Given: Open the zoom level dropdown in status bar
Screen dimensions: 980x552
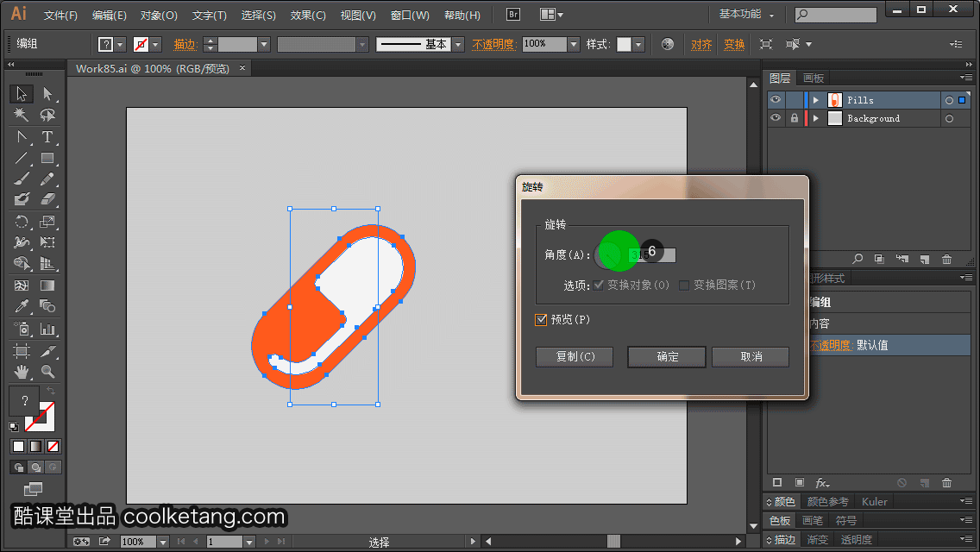Looking at the screenshot, I should pyautogui.click(x=162, y=542).
